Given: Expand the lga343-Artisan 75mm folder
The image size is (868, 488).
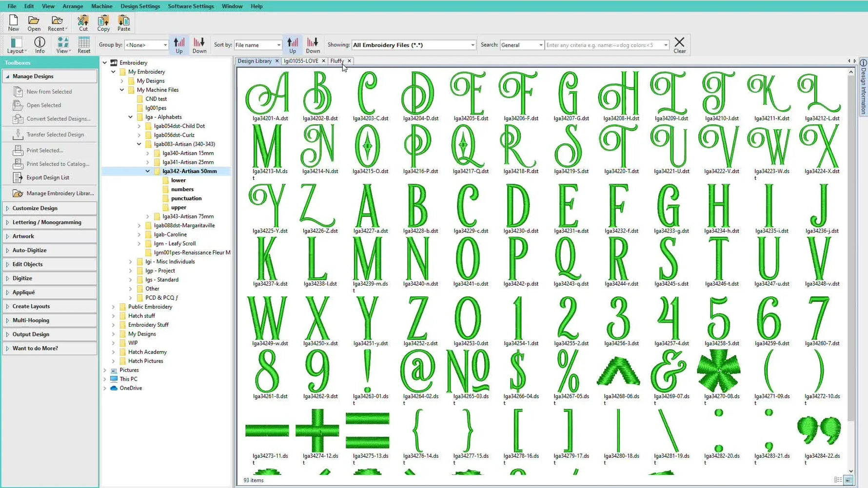Looking at the screenshot, I should click(x=148, y=216).
